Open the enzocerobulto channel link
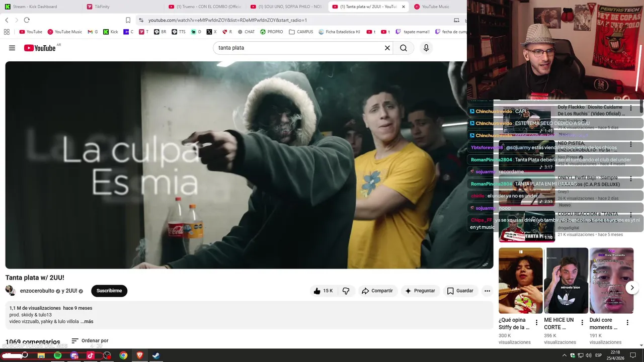 (x=37, y=291)
